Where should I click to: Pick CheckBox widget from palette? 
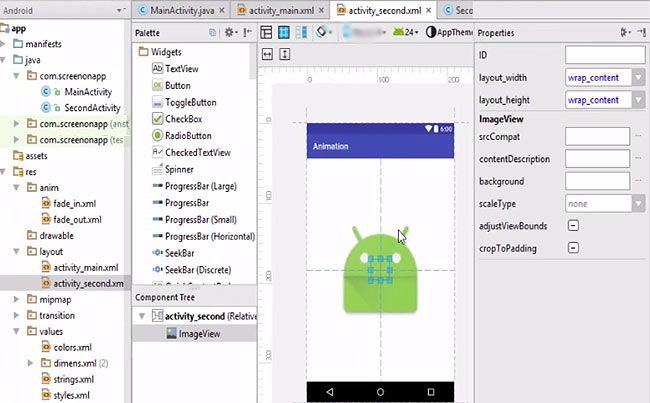184,119
